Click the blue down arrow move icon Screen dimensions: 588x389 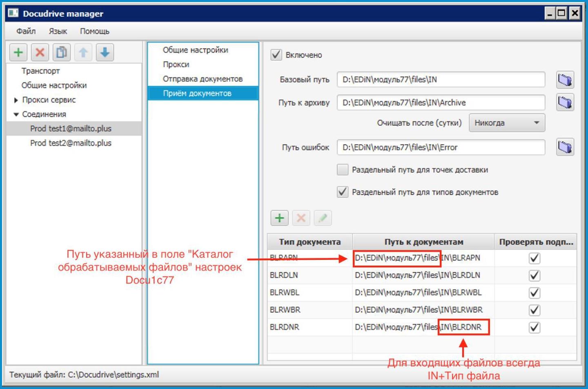105,52
